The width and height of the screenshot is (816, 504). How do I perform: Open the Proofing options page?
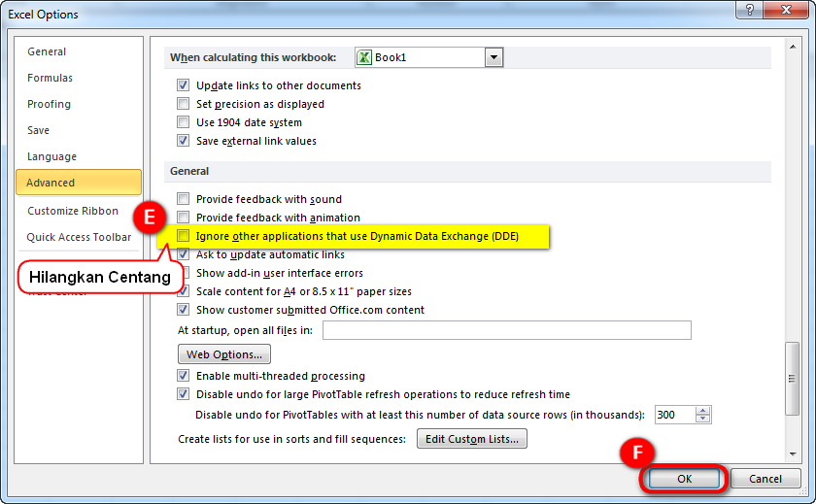click(x=49, y=104)
